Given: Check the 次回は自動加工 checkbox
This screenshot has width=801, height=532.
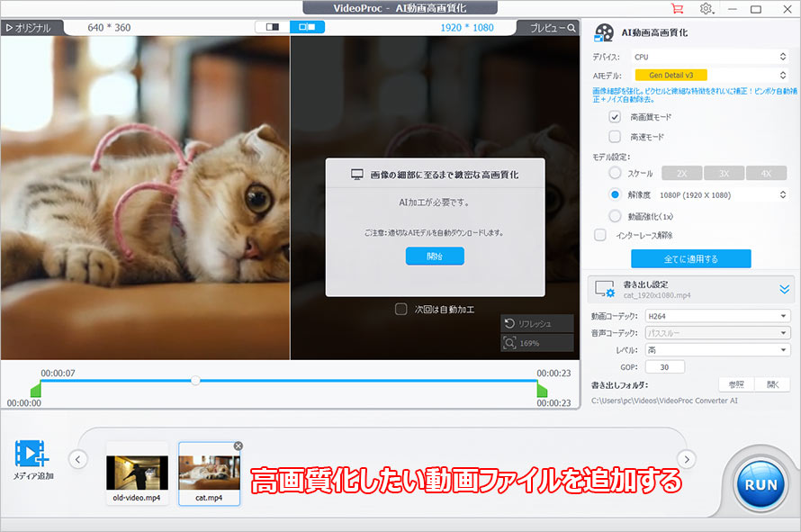Looking at the screenshot, I should (x=401, y=309).
